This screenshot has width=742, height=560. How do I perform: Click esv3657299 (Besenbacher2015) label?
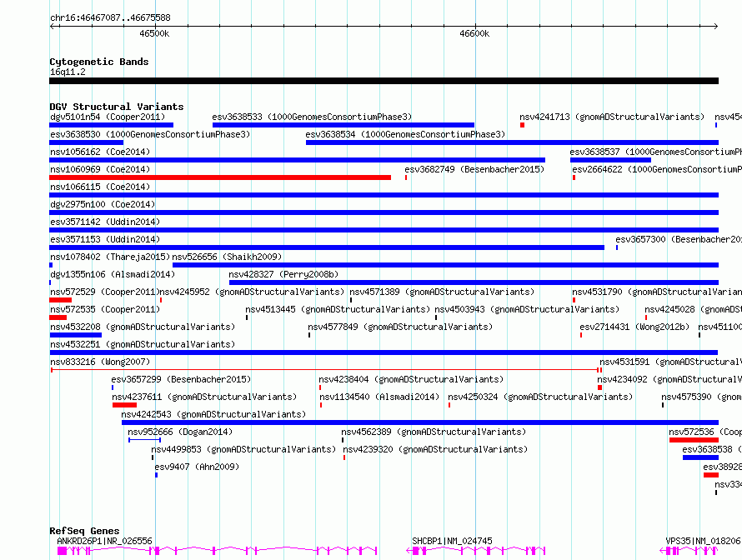(181, 379)
